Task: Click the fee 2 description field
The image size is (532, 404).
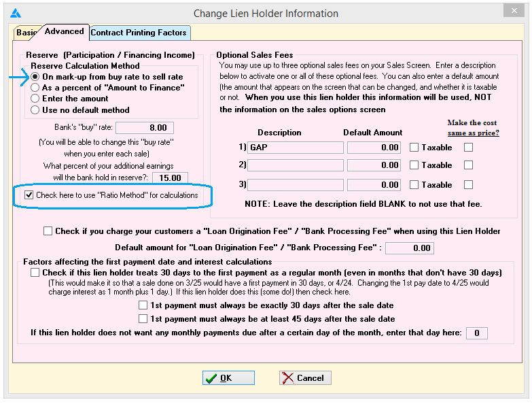Action: [296, 165]
